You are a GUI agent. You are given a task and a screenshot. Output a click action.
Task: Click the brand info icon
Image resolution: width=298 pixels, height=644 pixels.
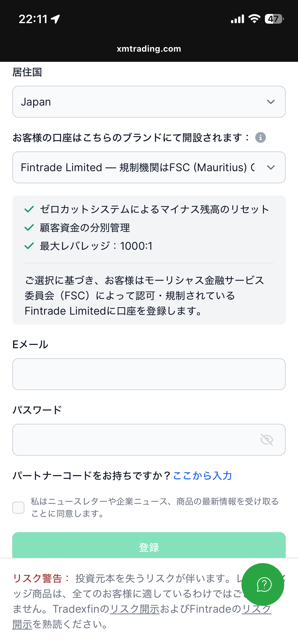tap(260, 138)
